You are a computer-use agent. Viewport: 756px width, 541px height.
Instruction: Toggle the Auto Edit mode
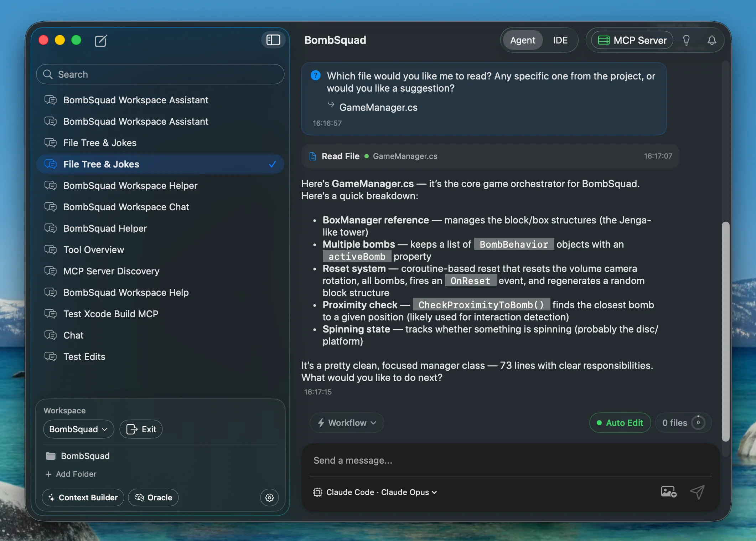[x=620, y=423]
